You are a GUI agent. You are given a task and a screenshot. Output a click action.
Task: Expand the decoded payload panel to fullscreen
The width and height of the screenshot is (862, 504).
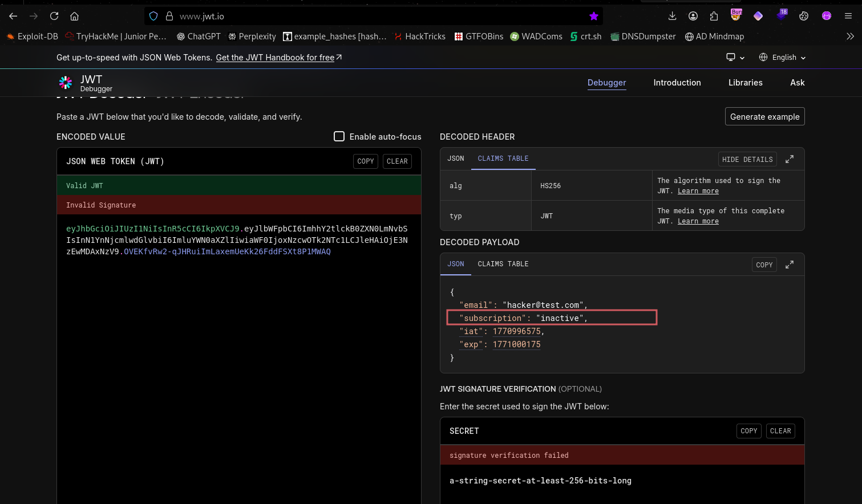[x=790, y=264]
